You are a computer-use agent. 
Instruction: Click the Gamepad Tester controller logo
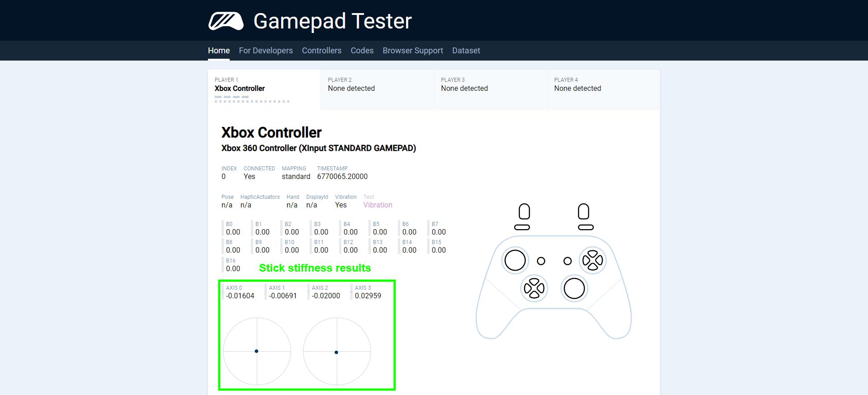(226, 21)
